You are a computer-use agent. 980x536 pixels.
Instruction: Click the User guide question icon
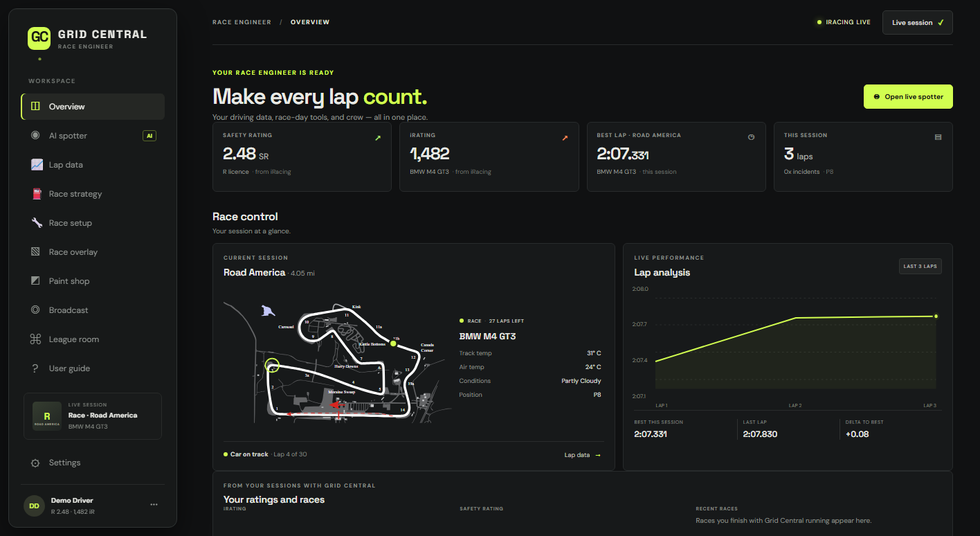pos(35,368)
